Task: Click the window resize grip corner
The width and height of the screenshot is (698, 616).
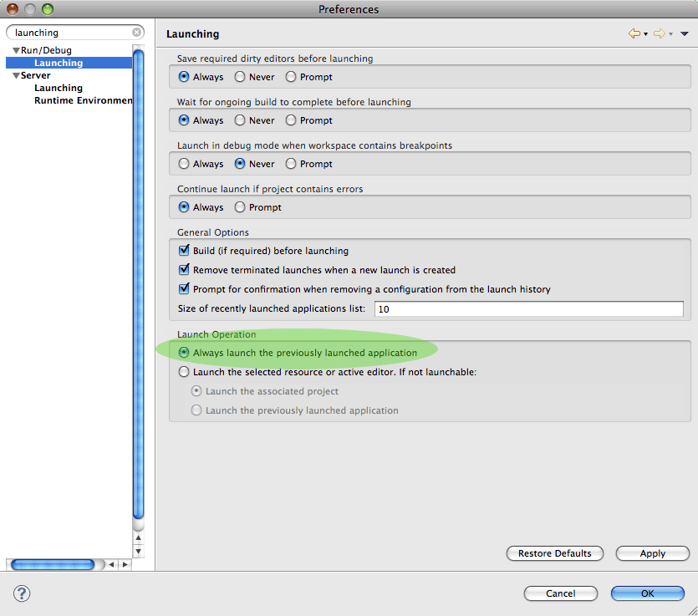Action: click(693, 611)
